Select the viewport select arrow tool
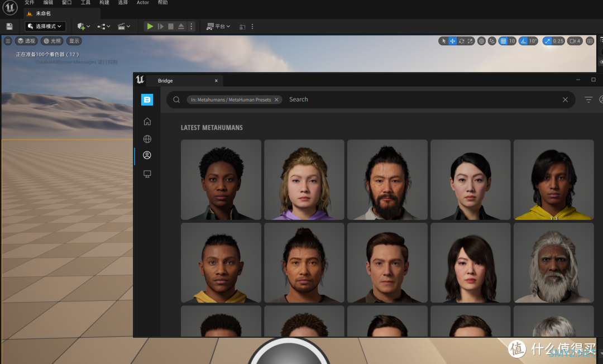Image resolution: width=603 pixels, height=364 pixels. (x=444, y=41)
